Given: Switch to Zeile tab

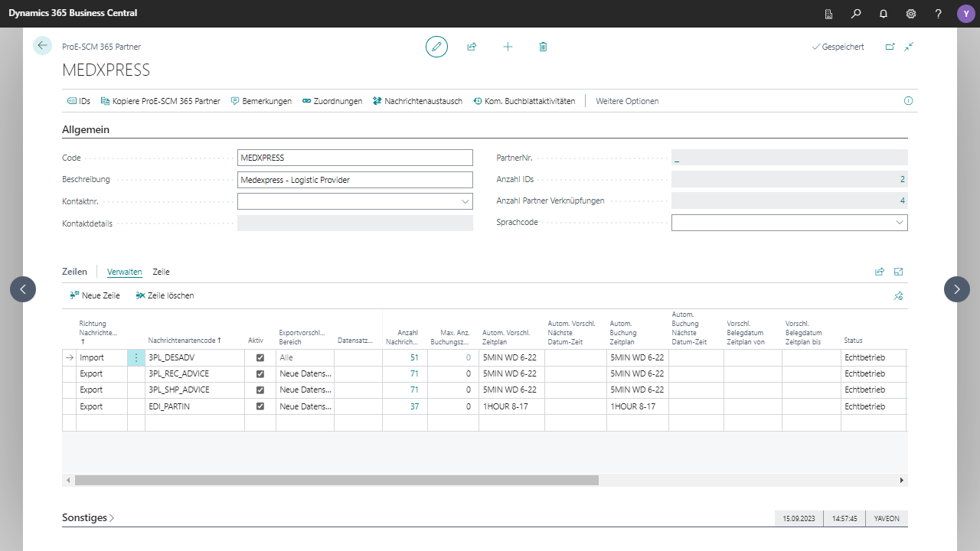Looking at the screenshot, I should tap(161, 272).
